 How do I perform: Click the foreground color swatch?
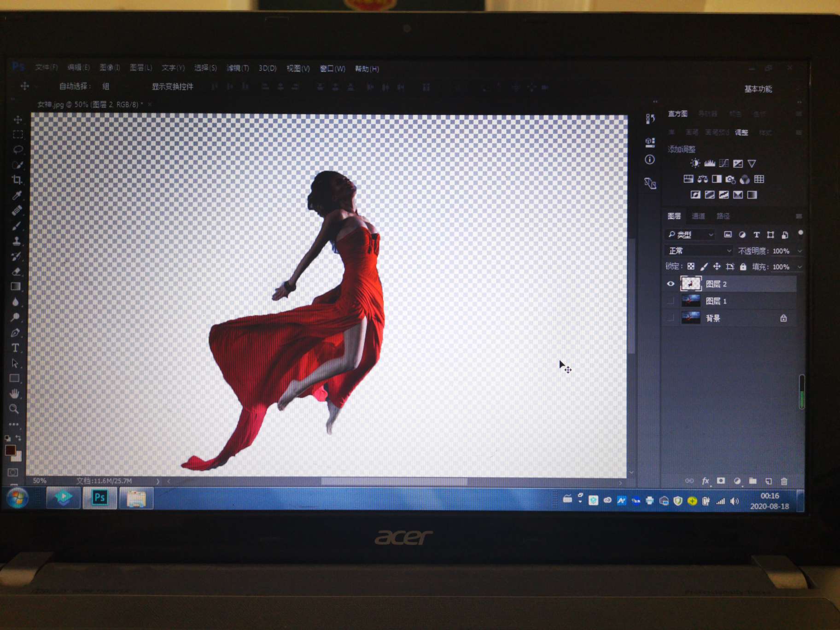[x=10, y=450]
